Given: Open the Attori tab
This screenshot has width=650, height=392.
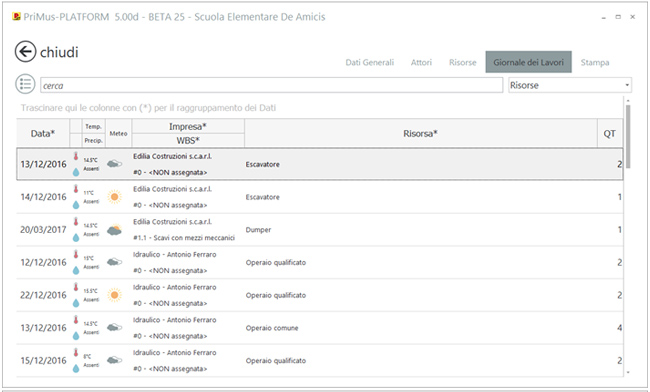Looking at the screenshot, I should 421,63.
